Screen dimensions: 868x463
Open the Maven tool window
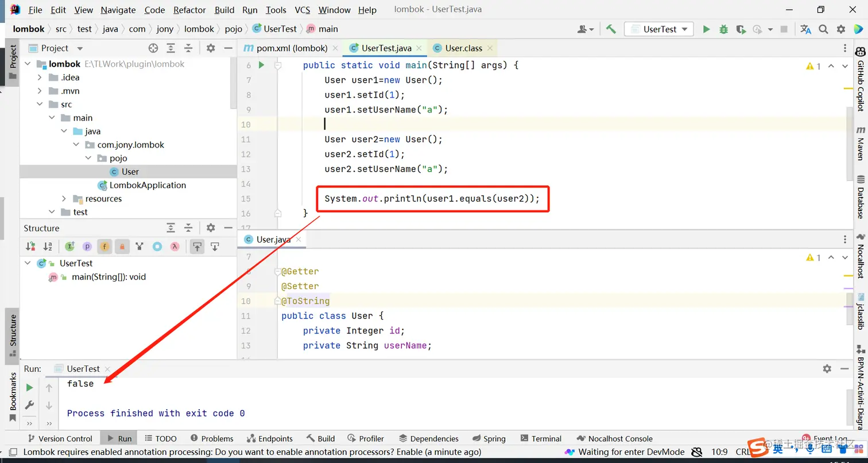coord(861,143)
